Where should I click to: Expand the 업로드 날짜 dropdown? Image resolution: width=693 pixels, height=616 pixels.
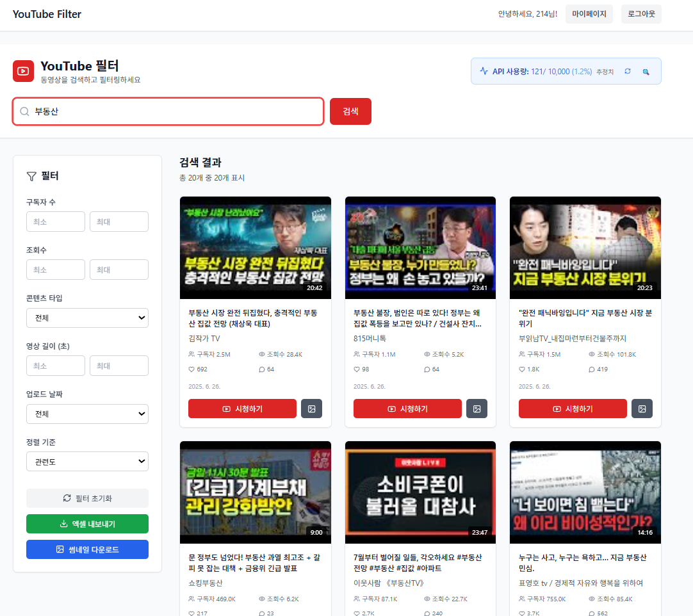(87, 414)
